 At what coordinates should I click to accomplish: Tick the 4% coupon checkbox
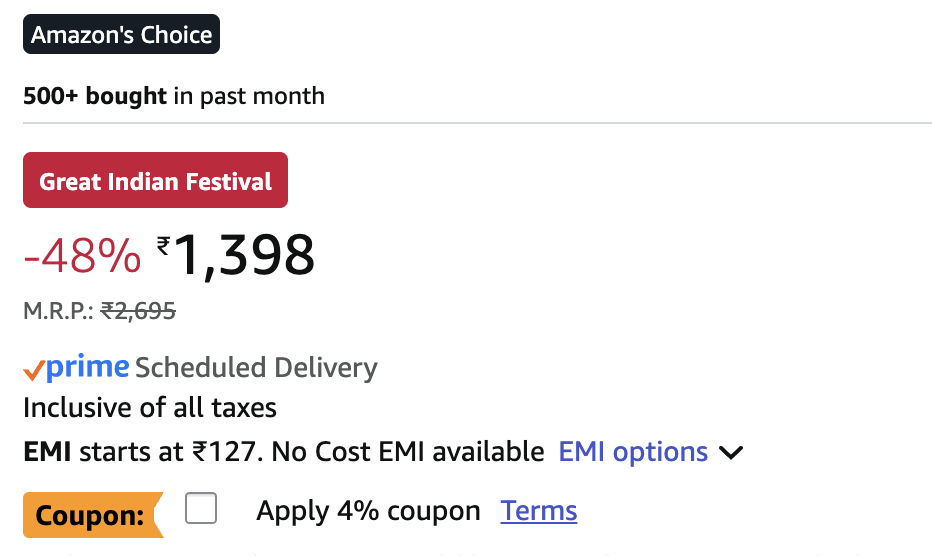[x=201, y=508]
